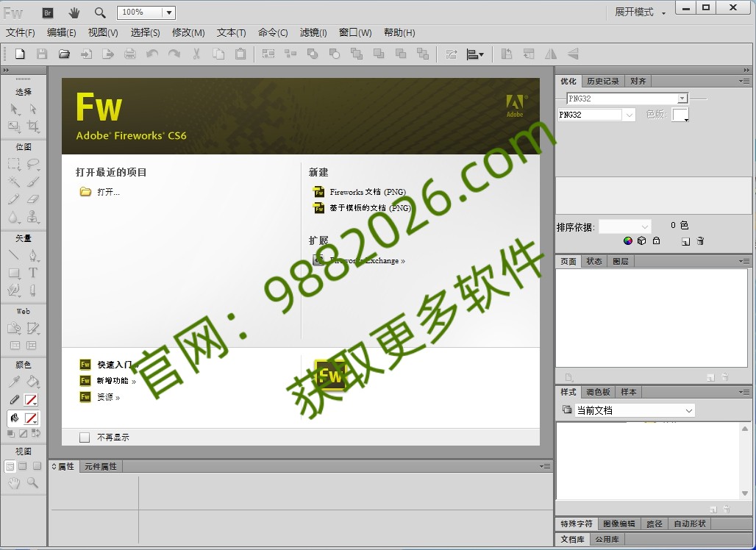
Task: Select the Eraser tool
Action: tap(33, 199)
